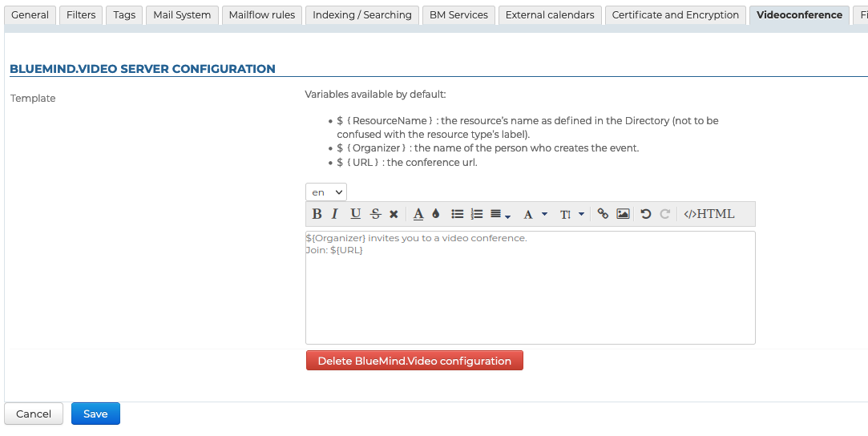Image resolution: width=868 pixels, height=436 pixels.
Task: Click Delete BlueMind.Video configuration button
Action: [414, 361]
